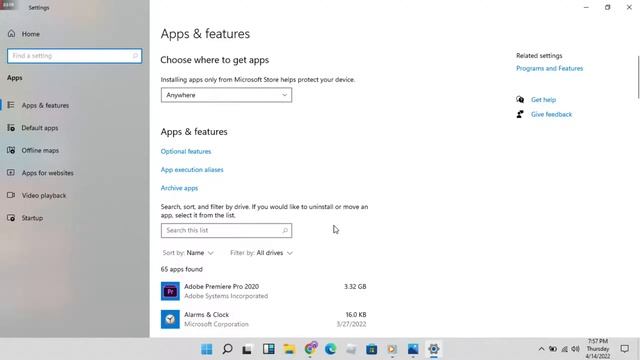
Task: Click the 16.0 KB size of Alarms & Clock
Action: tap(356, 315)
